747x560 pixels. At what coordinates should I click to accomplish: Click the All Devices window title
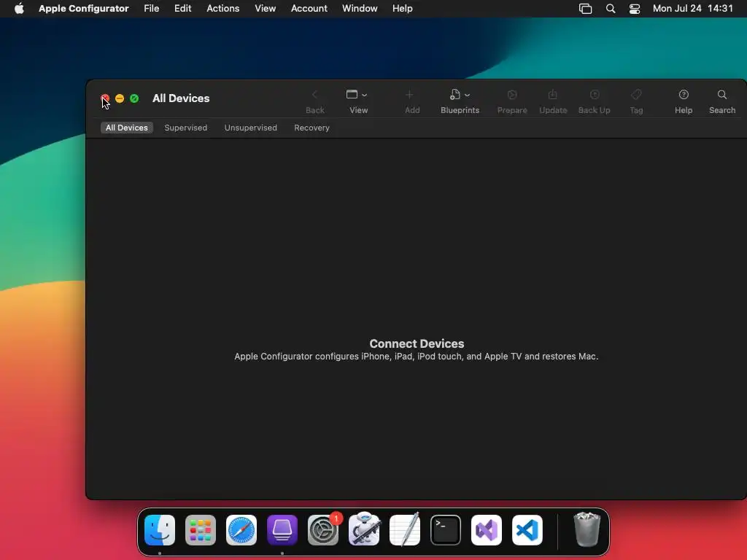(x=181, y=98)
